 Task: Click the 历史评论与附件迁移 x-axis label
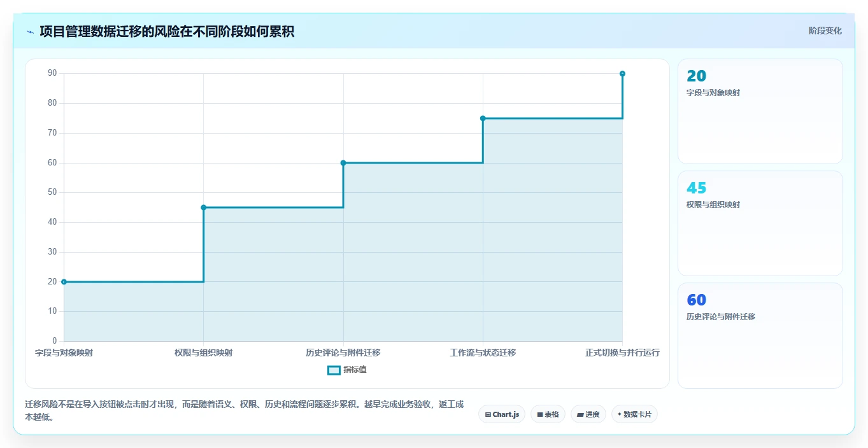pos(343,353)
